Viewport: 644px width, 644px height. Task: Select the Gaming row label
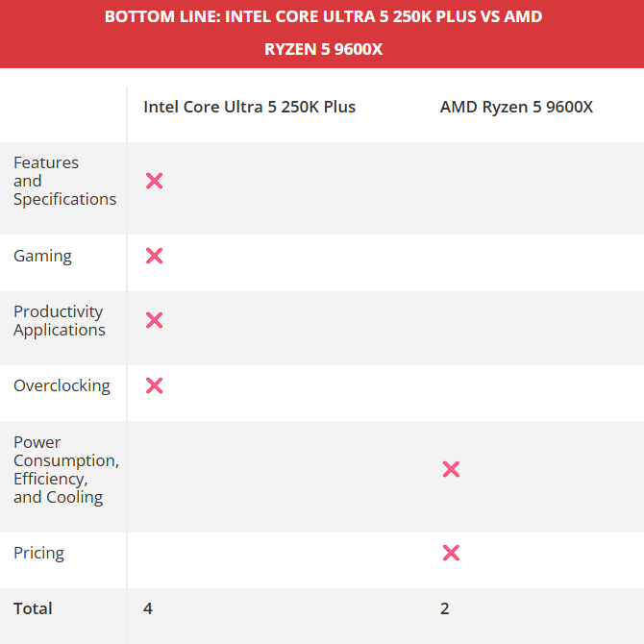pyautogui.click(x=42, y=256)
